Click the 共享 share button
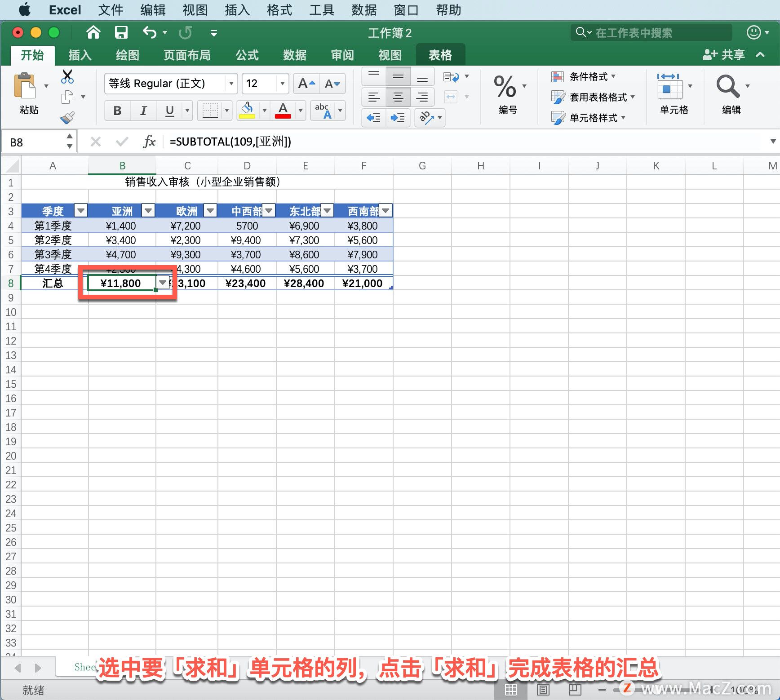 pyautogui.click(x=723, y=55)
